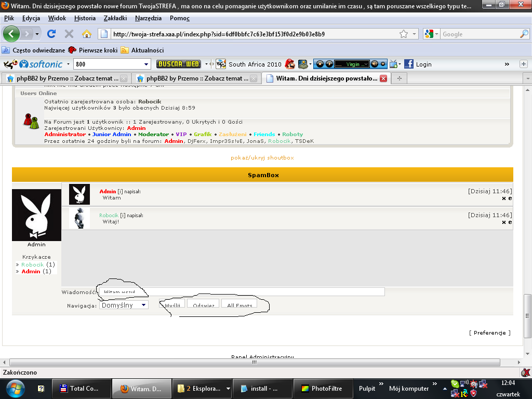Bookmark this page with the star icon
The width and height of the screenshot is (532, 399).
403,34
